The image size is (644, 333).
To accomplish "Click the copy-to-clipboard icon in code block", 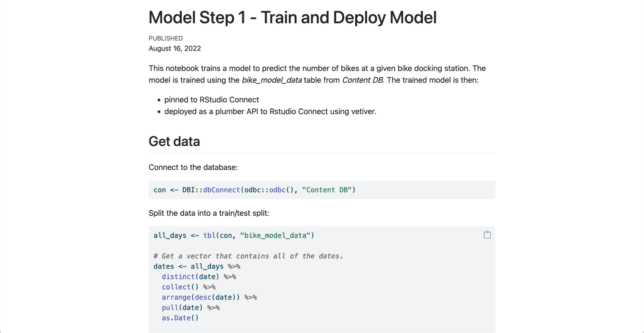I will (x=487, y=235).
